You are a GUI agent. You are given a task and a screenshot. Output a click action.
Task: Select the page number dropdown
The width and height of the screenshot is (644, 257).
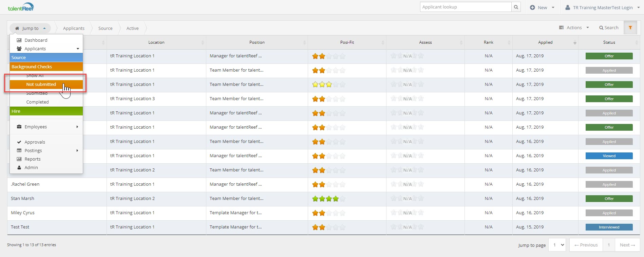click(x=557, y=245)
